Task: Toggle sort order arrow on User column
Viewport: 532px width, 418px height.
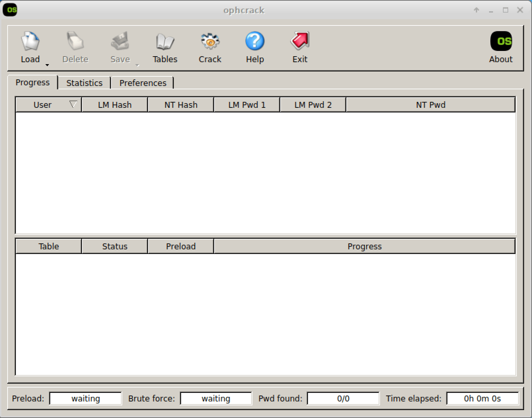Action: pos(73,104)
